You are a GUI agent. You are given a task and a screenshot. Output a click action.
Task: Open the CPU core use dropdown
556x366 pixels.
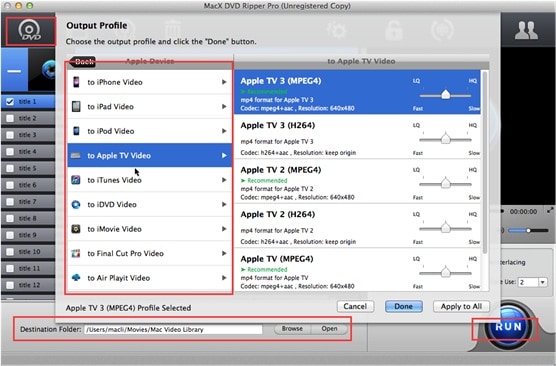[x=542, y=282]
